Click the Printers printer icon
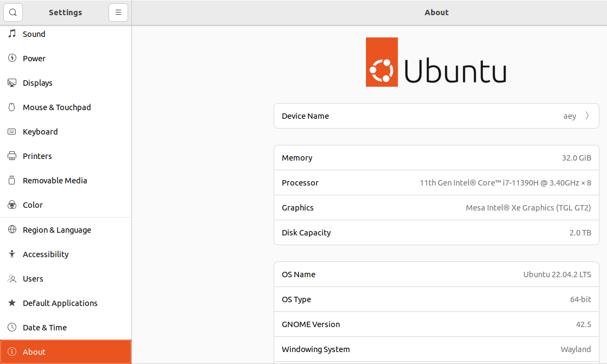 pos(12,156)
